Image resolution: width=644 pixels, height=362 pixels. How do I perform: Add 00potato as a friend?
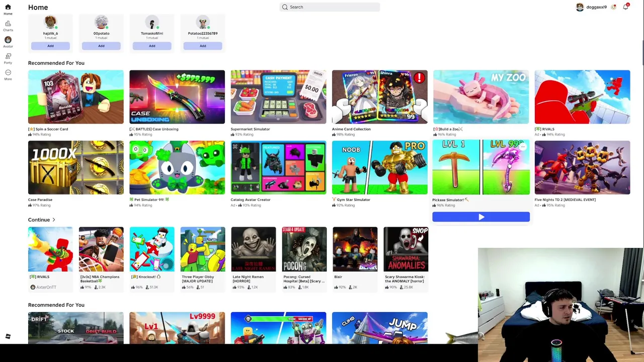tap(101, 46)
